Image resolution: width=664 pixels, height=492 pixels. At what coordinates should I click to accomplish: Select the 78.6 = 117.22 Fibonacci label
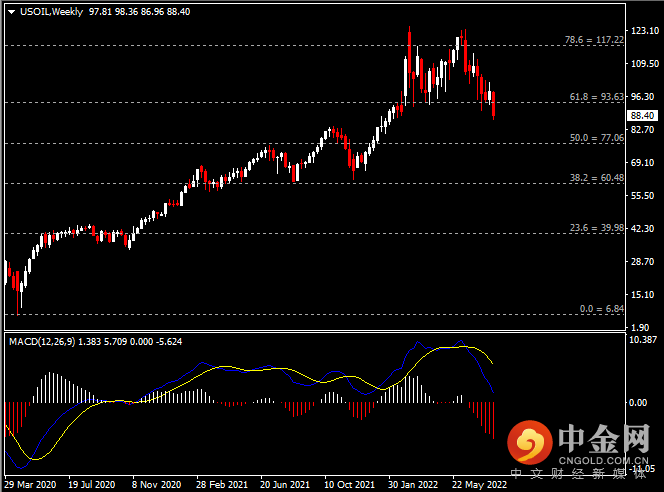tap(596, 40)
